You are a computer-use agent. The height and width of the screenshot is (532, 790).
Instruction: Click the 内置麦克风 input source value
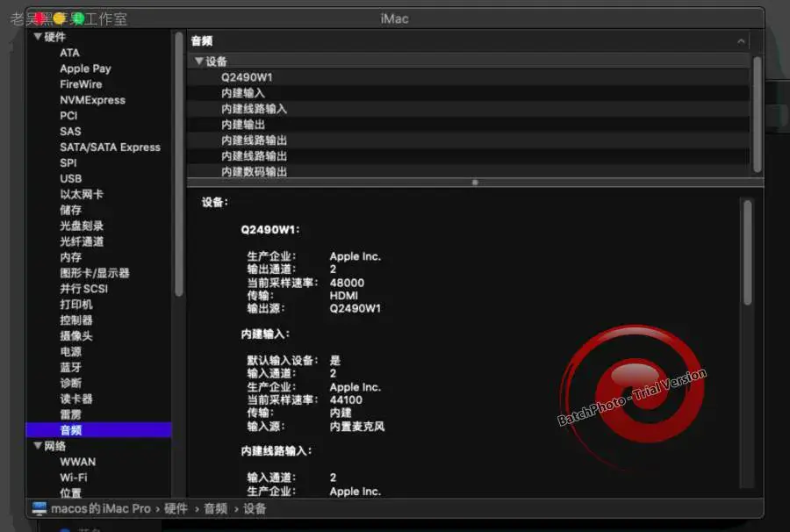(357, 426)
